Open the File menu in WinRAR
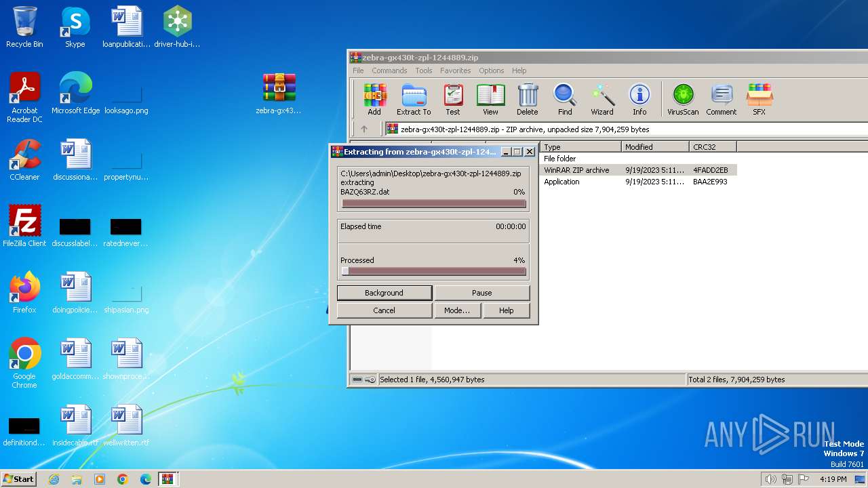The width and height of the screenshot is (868, 488). (358, 70)
